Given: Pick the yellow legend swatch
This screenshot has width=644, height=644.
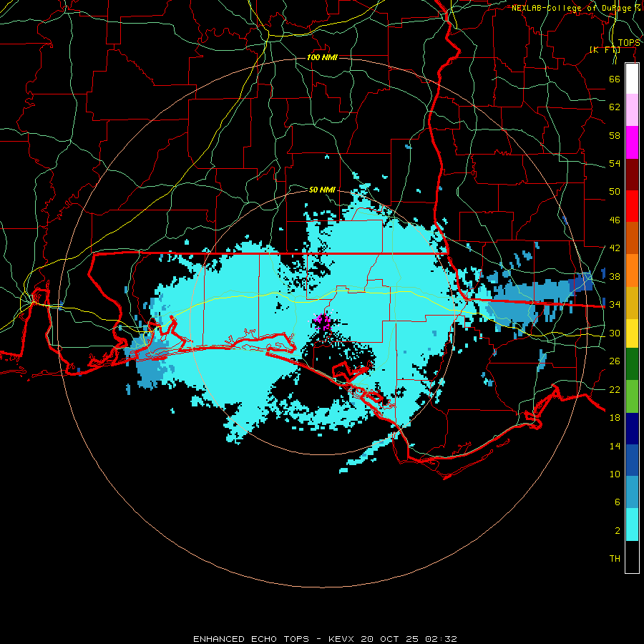Looking at the screenshot, I should pyautogui.click(x=632, y=333).
